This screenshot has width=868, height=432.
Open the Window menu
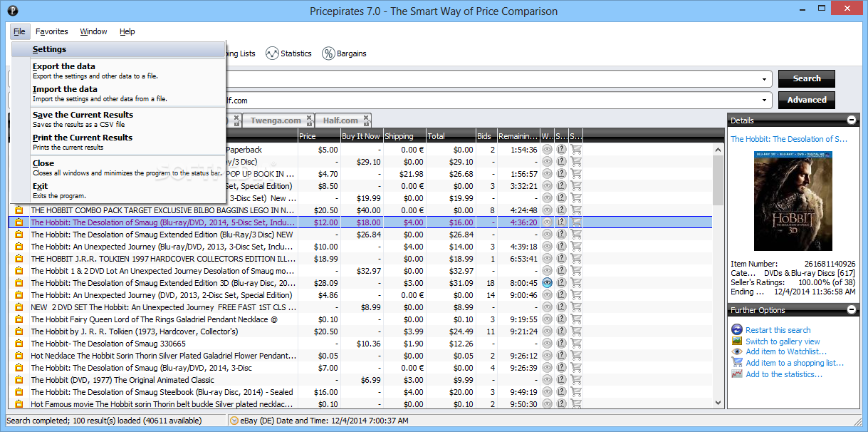pyautogui.click(x=93, y=31)
